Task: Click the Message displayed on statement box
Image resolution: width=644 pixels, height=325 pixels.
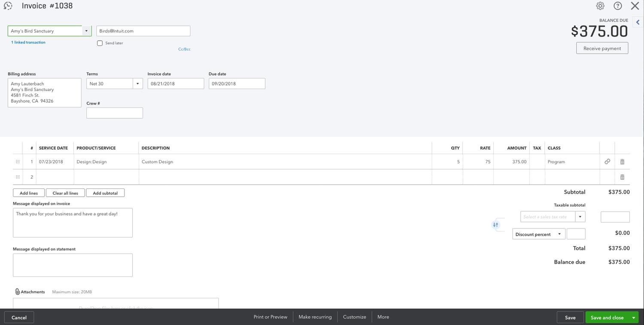Action: 73,265
